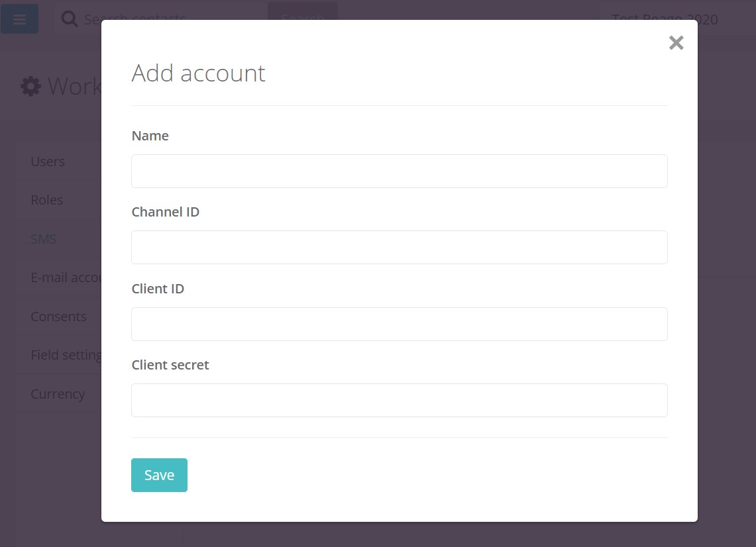The image size is (756, 547).
Task: Save the new account
Action: (x=159, y=475)
